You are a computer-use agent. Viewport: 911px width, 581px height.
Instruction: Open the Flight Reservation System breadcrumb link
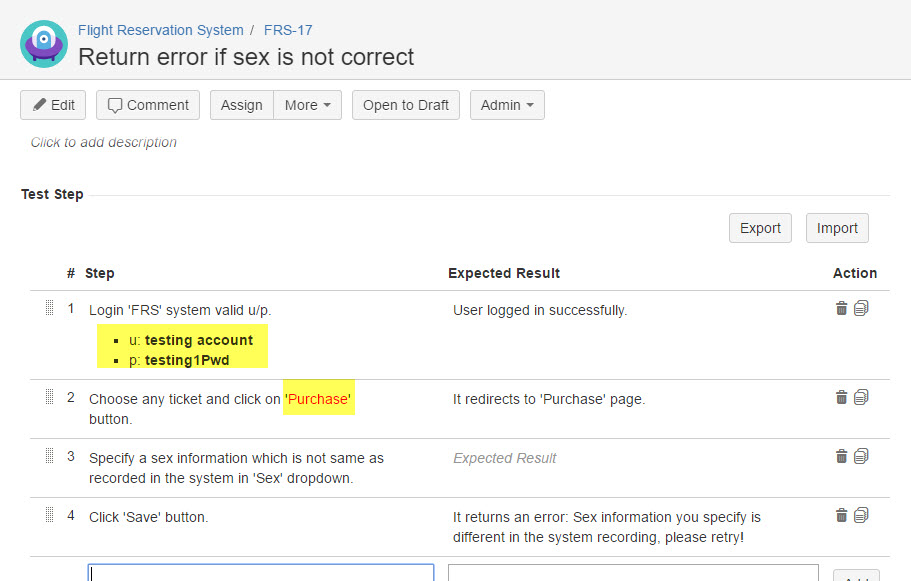(x=160, y=30)
